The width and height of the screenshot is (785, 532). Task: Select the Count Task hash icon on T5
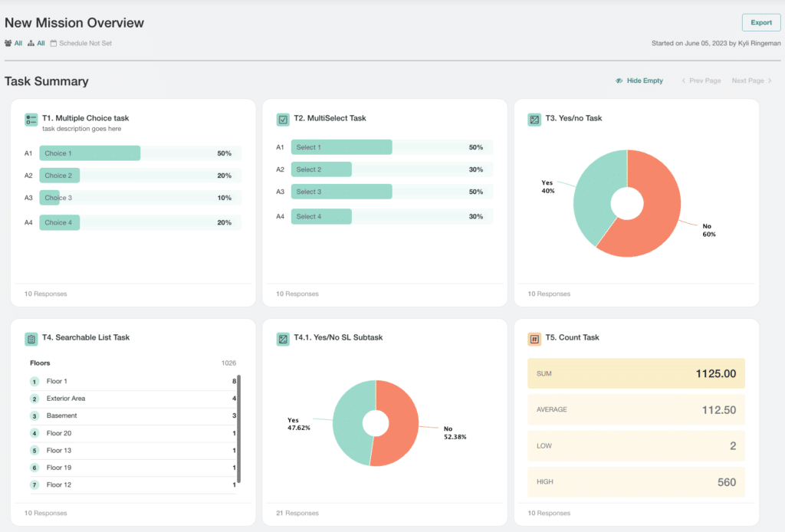[x=534, y=337]
